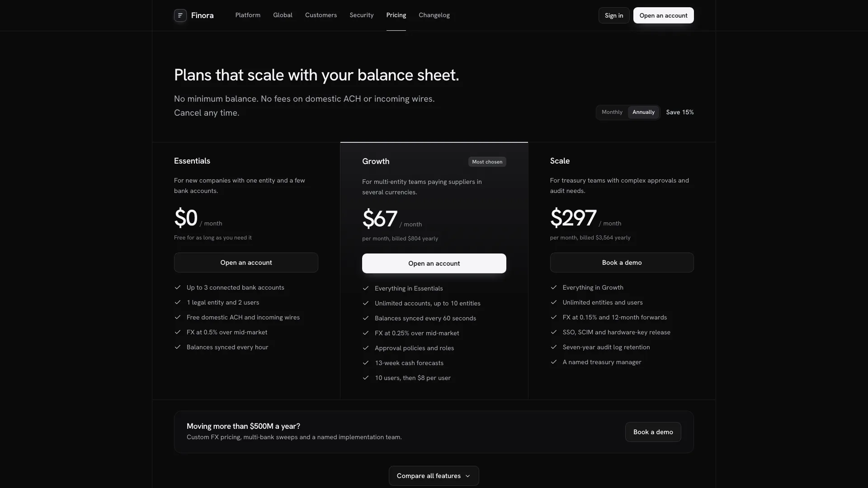Viewport: 868px width, 488px height.
Task: Switch billing to Monthly
Action: 612,112
